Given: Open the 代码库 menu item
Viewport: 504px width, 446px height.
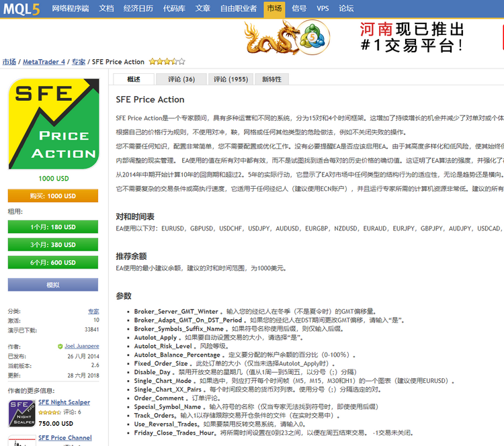Looking at the screenshot, I should point(174,8).
